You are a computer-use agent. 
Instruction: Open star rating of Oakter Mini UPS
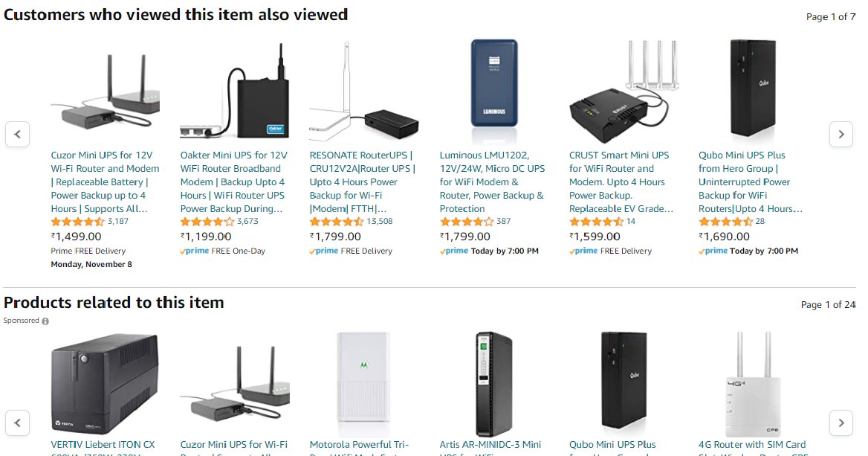[x=207, y=222]
